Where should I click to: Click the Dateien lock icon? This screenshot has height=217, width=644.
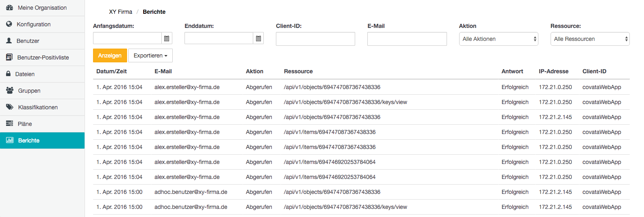tap(8, 74)
